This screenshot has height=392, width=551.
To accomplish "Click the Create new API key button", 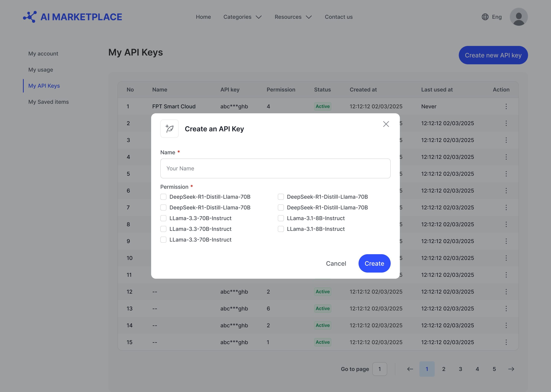I will tap(493, 55).
